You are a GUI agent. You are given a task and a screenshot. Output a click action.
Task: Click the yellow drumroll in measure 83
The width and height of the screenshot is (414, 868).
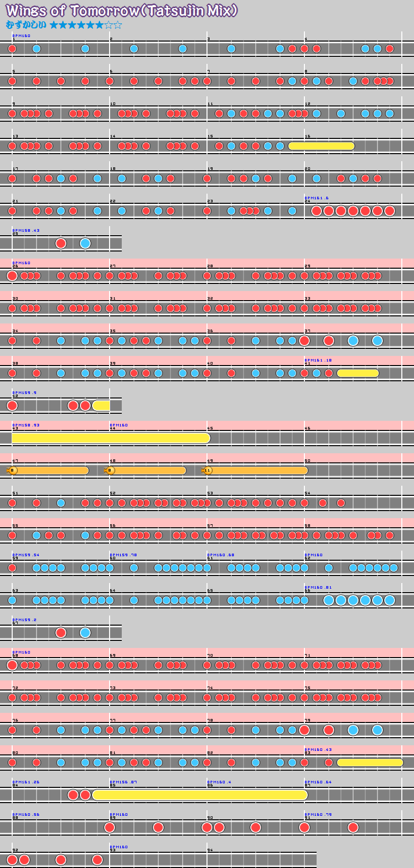click(x=370, y=763)
